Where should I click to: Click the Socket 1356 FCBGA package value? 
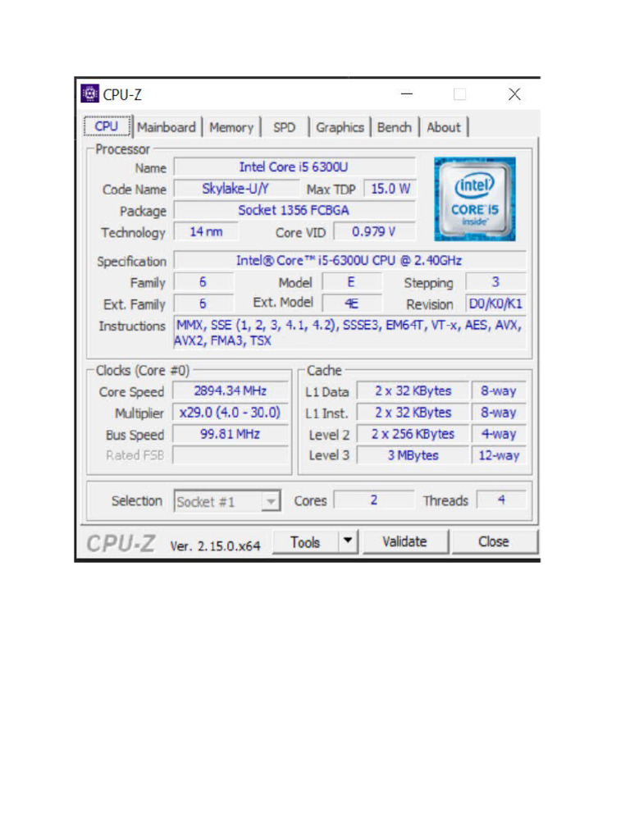point(294,210)
